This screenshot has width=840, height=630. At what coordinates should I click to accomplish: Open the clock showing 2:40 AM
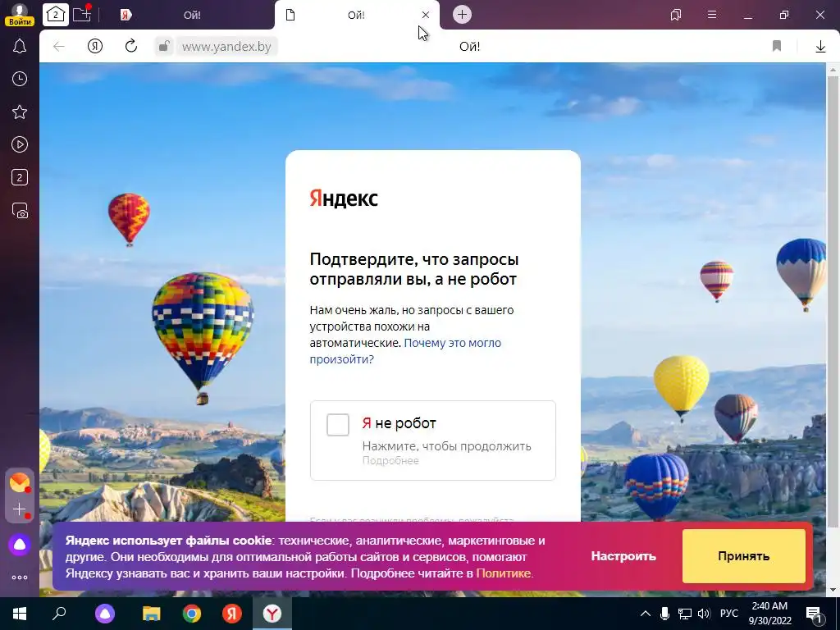coord(769,614)
